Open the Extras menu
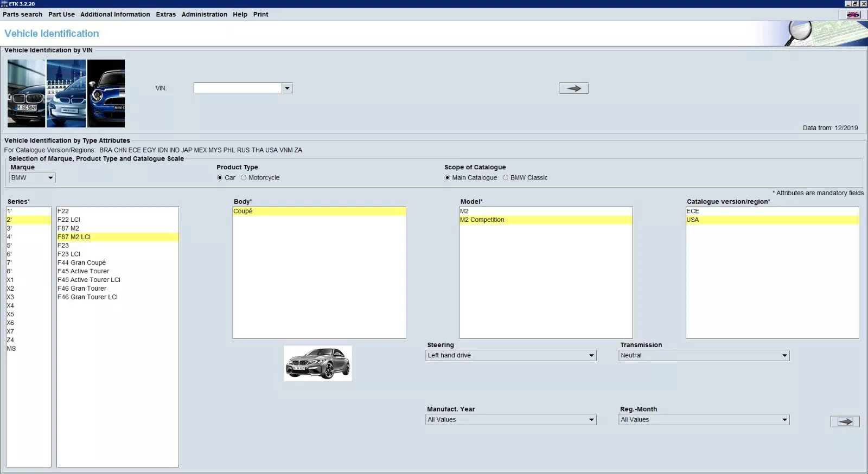 pyautogui.click(x=165, y=15)
